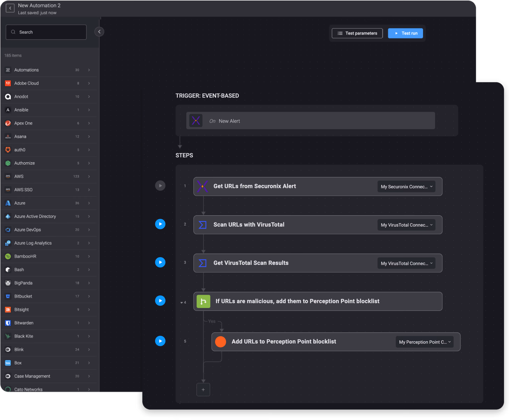Open step 3's VirusTotal connection dropdown
Viewport: 512px width, 420px height.
click(407, 263)
